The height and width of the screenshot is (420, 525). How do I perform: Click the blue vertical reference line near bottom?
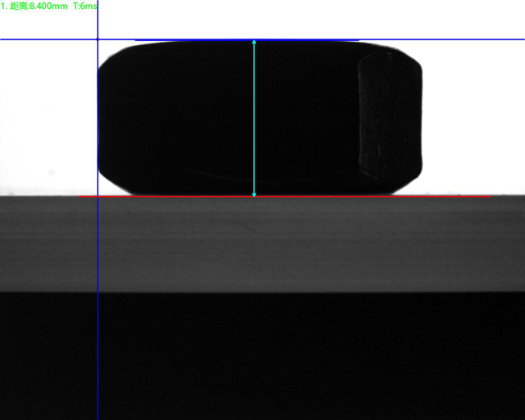[x=98, y=394]
